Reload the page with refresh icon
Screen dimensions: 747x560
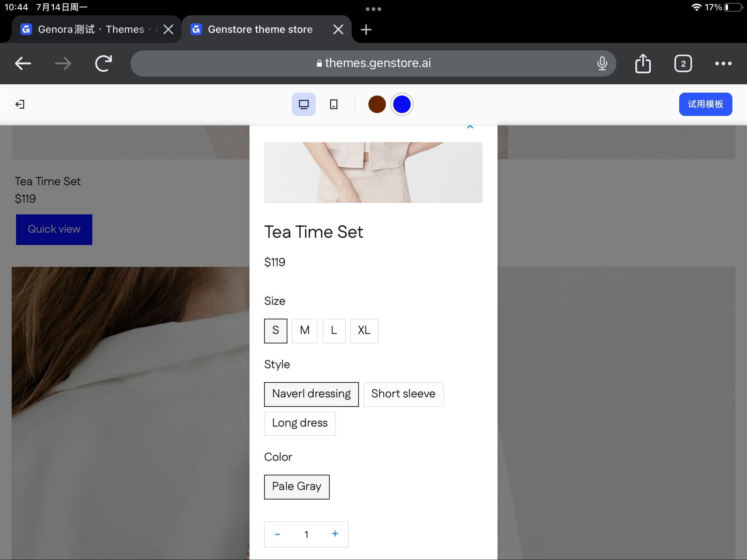click(x=104, y=63)
